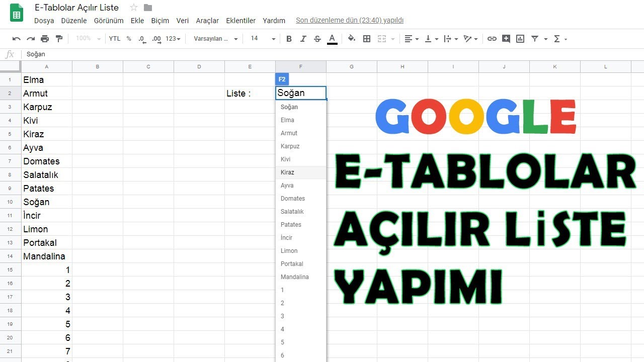Open the Düzenle menu
644x362 pixels.
point(74,21)
